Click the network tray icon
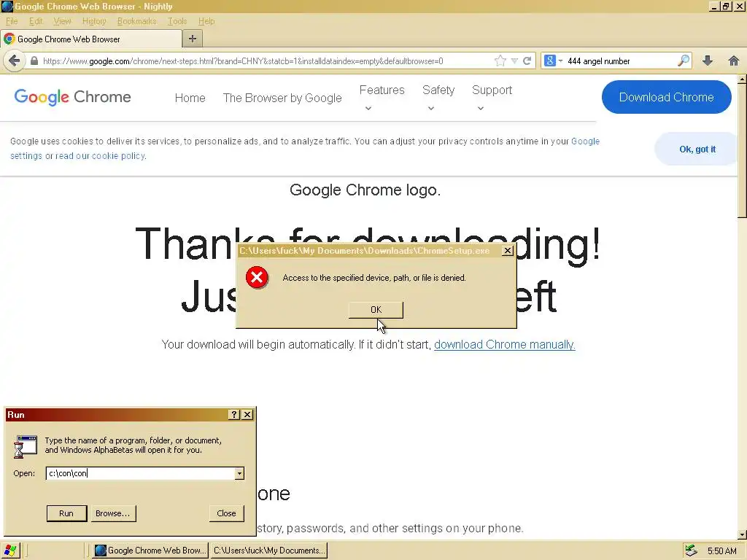 click(691, 551)
